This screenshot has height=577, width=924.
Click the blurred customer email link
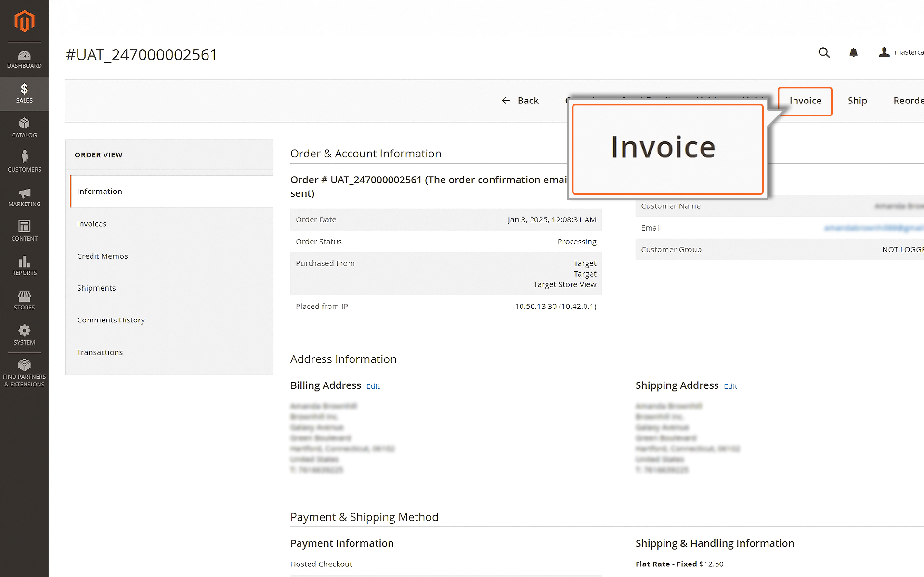[x=874, y=228]
